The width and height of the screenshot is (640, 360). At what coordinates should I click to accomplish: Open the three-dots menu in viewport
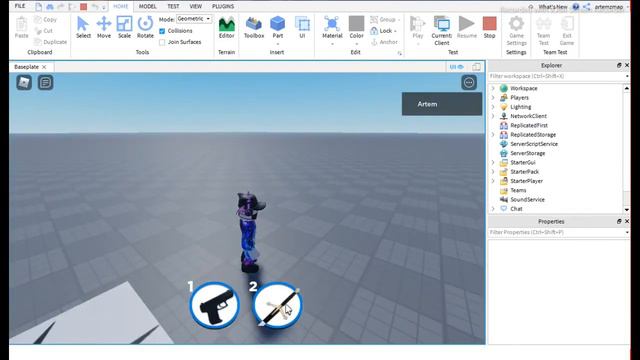click(x=469, y=82)
